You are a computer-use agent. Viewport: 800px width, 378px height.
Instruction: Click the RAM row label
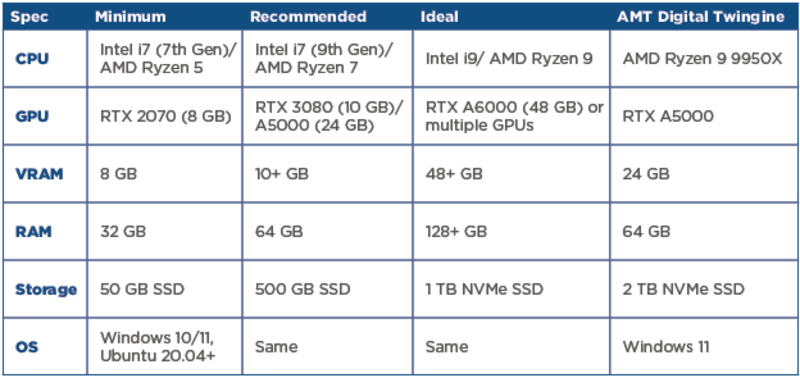click(33, 232)
